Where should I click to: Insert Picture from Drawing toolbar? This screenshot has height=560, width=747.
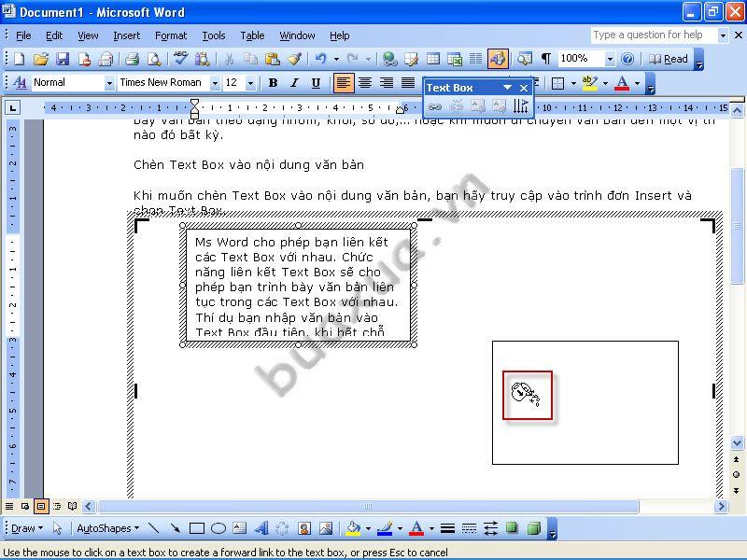326,528
